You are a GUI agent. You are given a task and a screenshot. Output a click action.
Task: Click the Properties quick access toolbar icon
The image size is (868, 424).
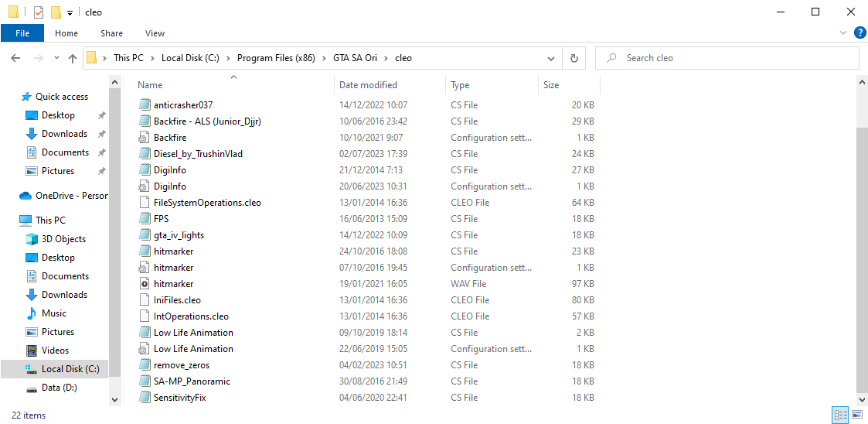[x=39, y=12]
